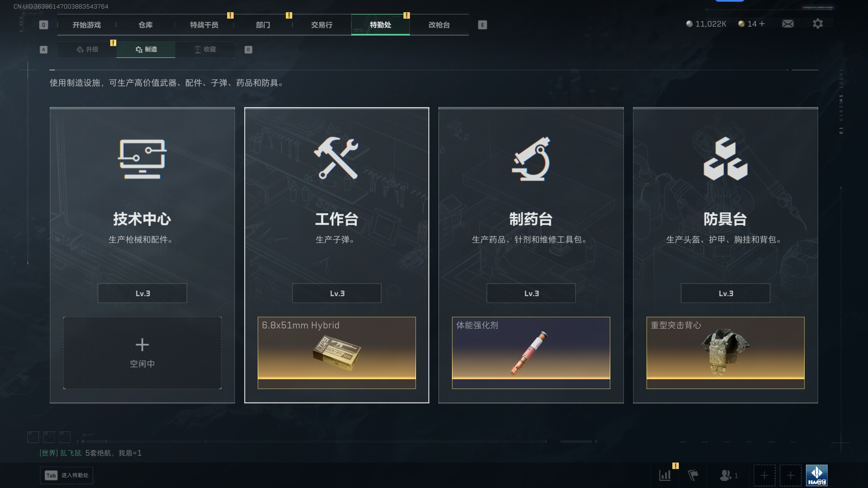This screenshot has width=868, height=488.
Task: Switch to the 改枪台 tab
Action: point(439,25)
